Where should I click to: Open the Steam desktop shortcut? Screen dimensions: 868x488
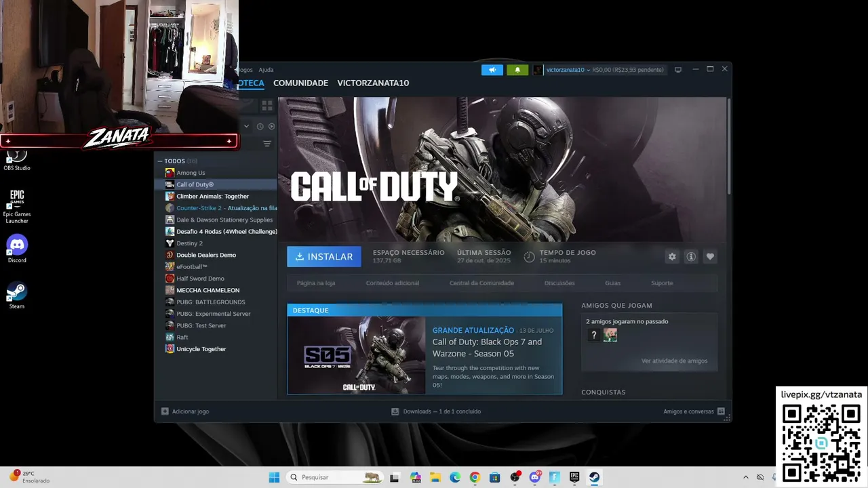point(17,295)
